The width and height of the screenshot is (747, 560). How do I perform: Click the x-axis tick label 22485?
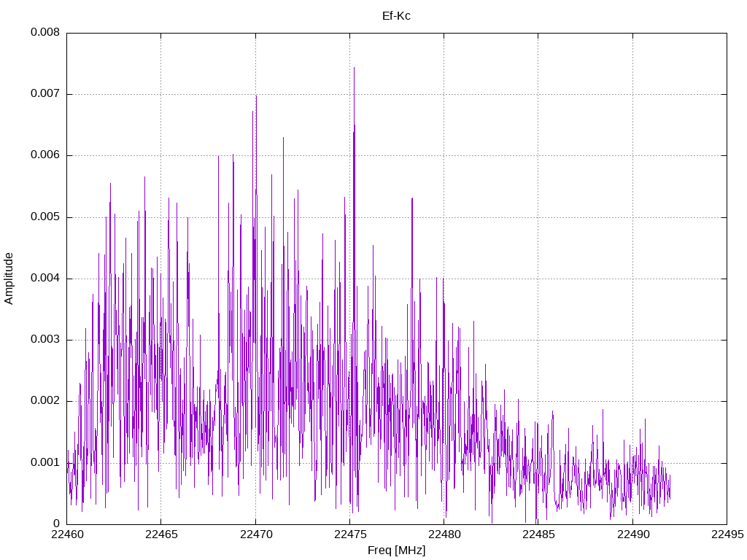click(x=538, y=534)
